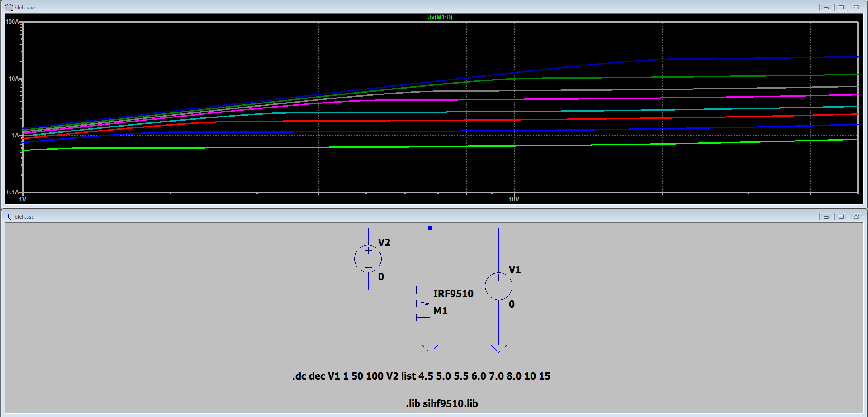The image size is (868, 417).
Task: Click the horizontal voltage axis labeled 10V
Action: 513,199
